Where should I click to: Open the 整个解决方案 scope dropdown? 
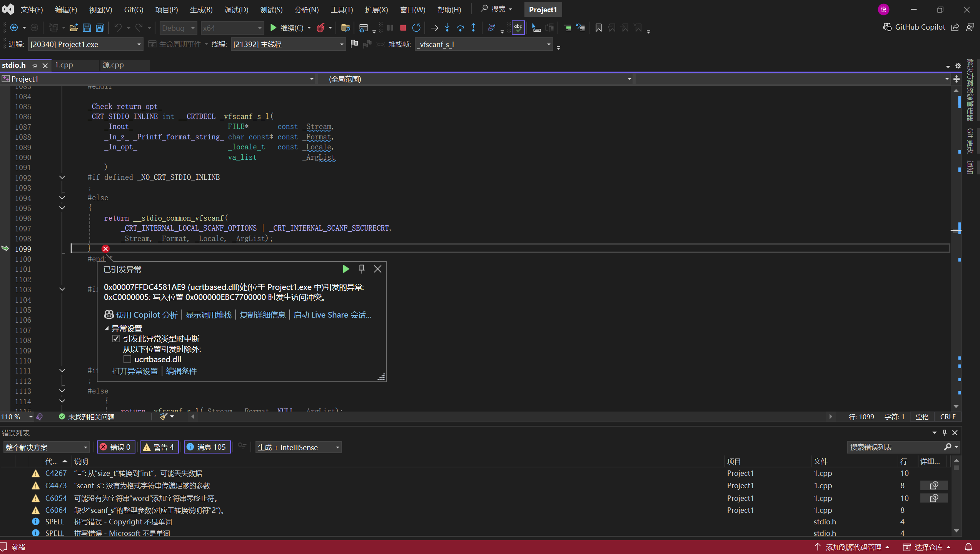[x=85, y=447]
